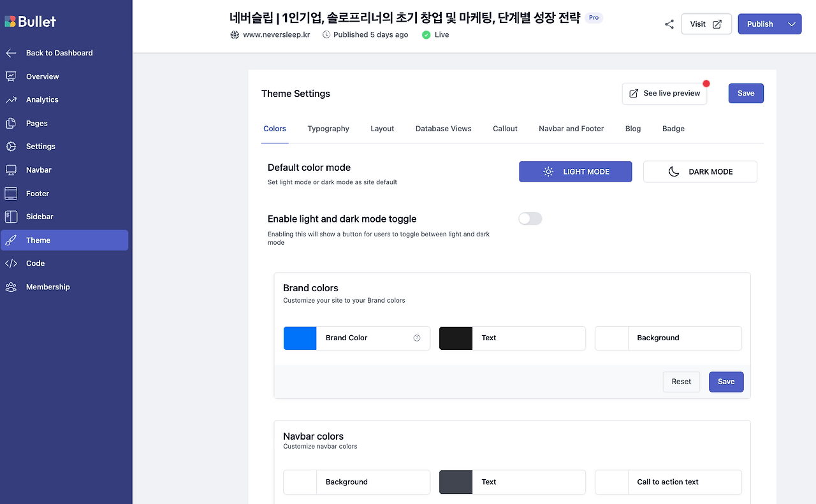The image size is (816, 504).
Task: Switch to the Typography tab
Action: coord(328,129)
